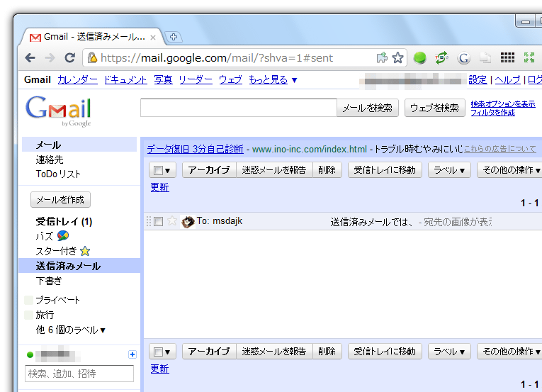Click the browser forward arrow
542x392 pixels.
[50, 58]
